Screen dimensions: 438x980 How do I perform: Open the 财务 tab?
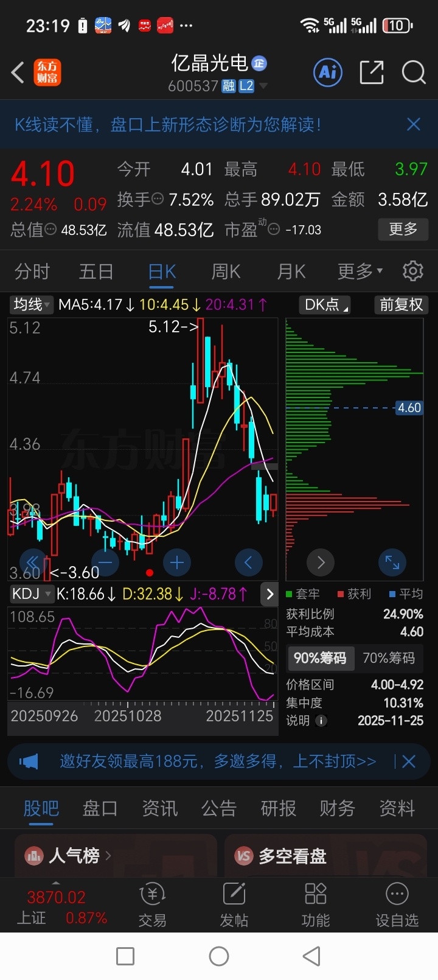[x=338, y=808]
